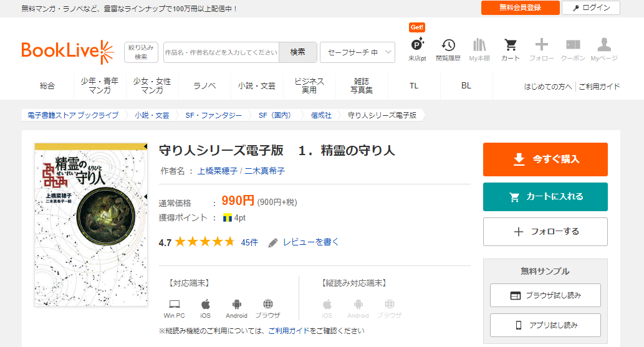Viewport: 644px width, 347px height.
Task: Click the BookLive logo
Action: pyautogui.click(x=68, y=52)
